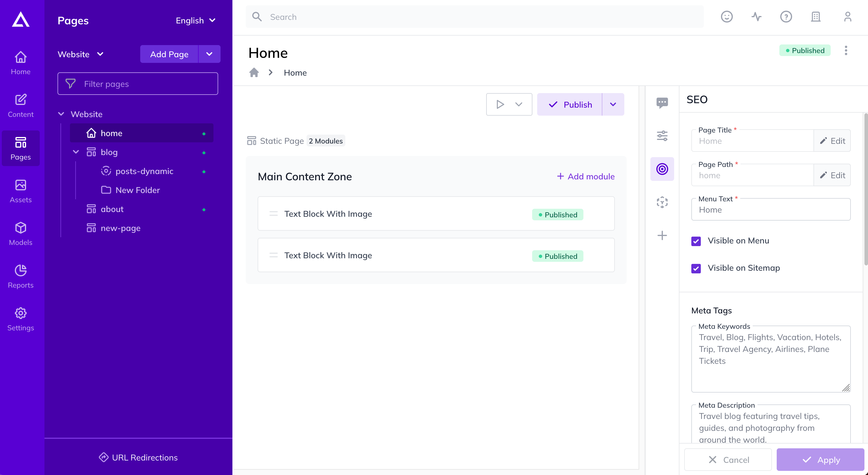Open the preview dropdown chevron
The image size is (868, 475).
[x=519, y=104]
